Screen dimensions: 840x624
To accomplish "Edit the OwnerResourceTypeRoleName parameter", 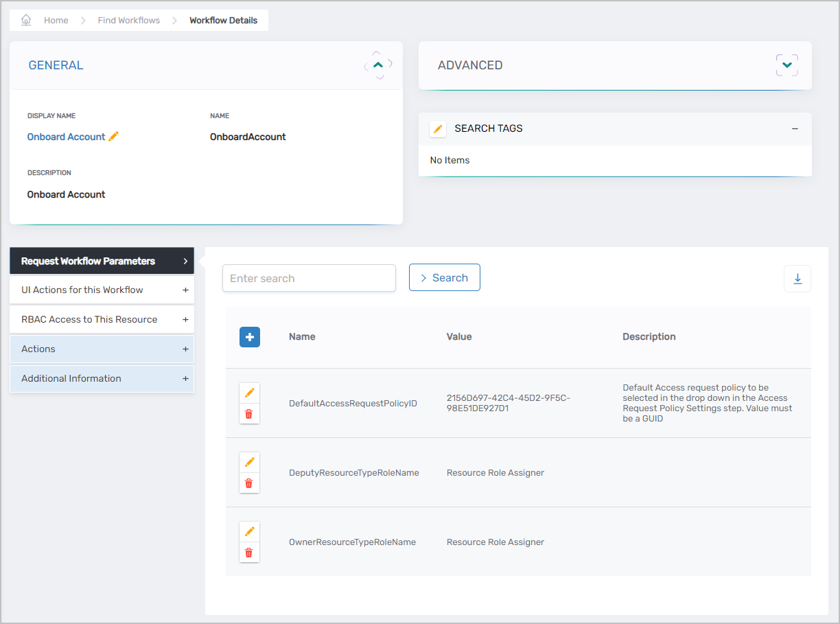I will tap(249, 531).
